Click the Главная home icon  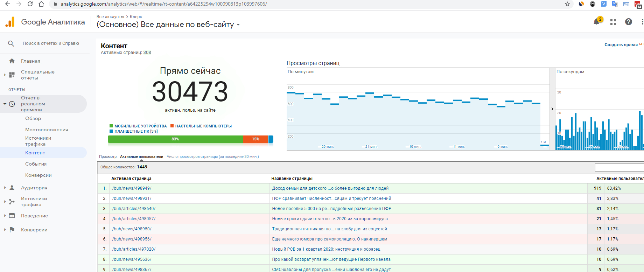pyautogui.click(x=12, y=61)
